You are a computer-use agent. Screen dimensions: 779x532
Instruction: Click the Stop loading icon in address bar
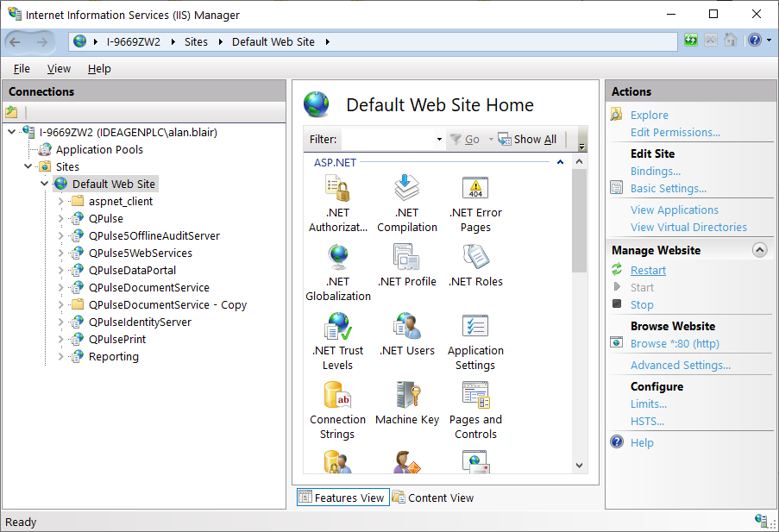pyautogui.click(x=711, y=40)
